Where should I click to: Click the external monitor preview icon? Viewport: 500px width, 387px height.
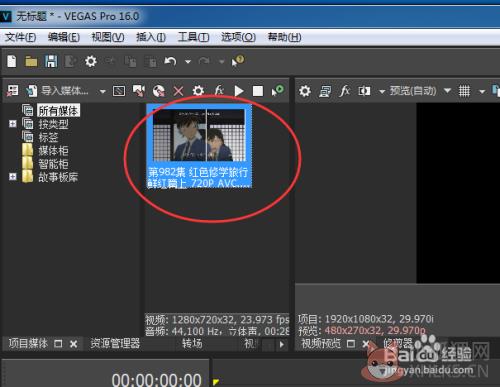325,91
